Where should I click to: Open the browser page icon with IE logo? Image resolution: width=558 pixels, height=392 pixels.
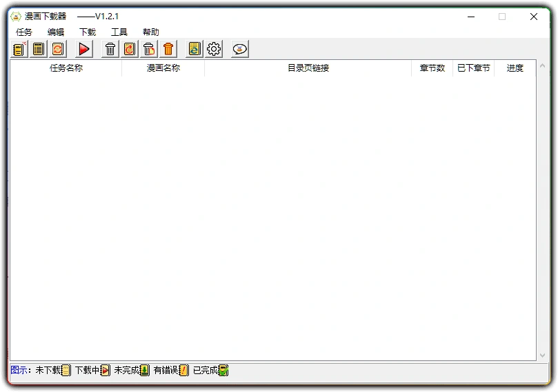tap(194, 49)
